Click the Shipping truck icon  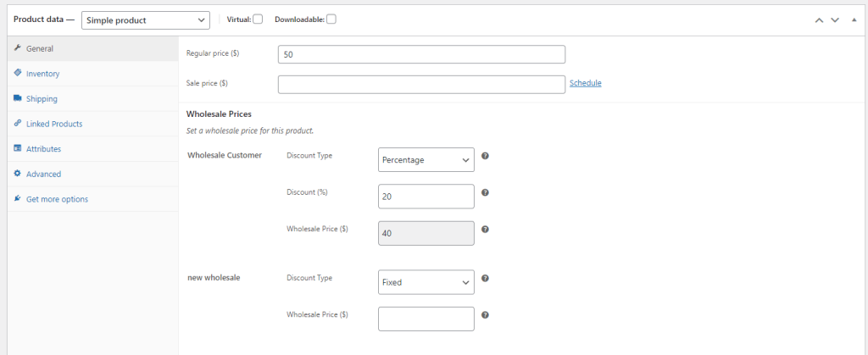(x=17, y=98)
